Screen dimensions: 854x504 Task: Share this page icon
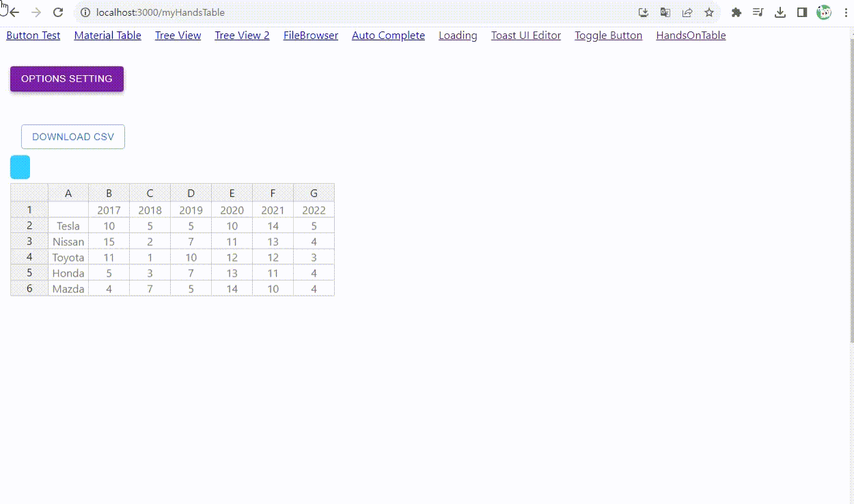(687, 12)
